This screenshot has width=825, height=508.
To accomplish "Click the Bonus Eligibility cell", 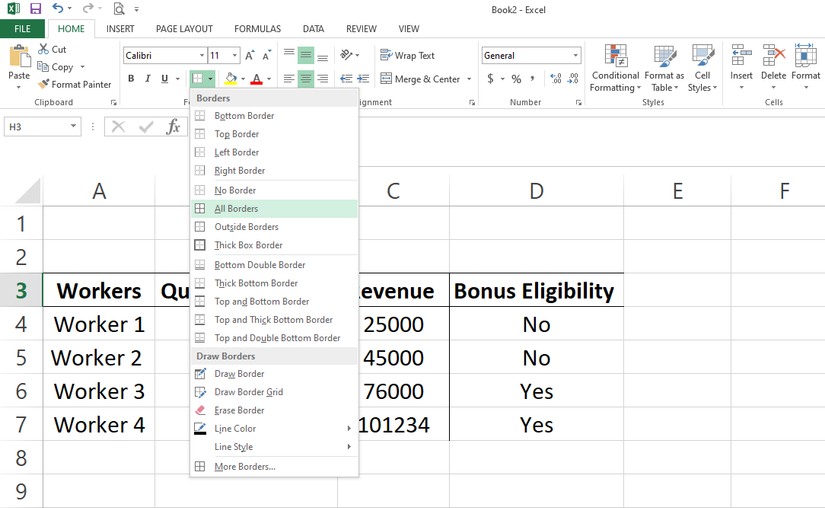I will pos(536,291).
